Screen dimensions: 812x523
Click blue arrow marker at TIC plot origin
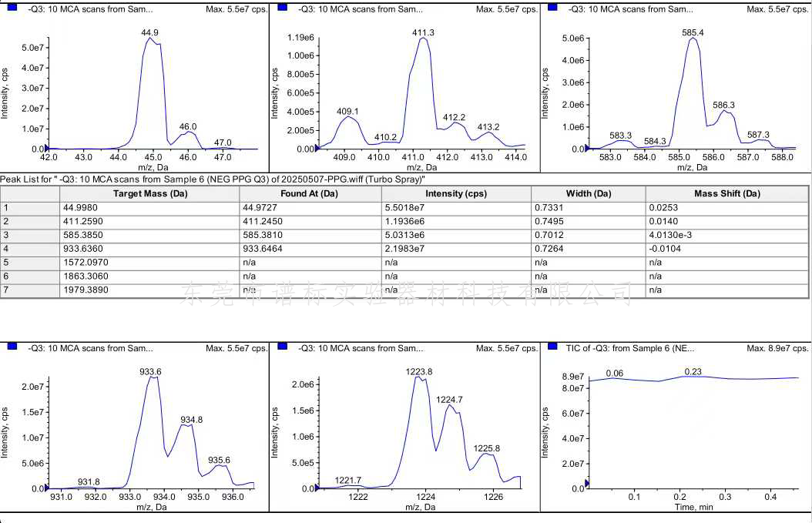point(587,484)
